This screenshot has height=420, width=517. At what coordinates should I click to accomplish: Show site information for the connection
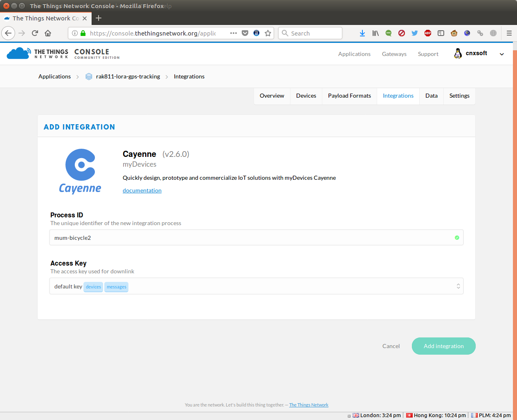coord(75,33)
